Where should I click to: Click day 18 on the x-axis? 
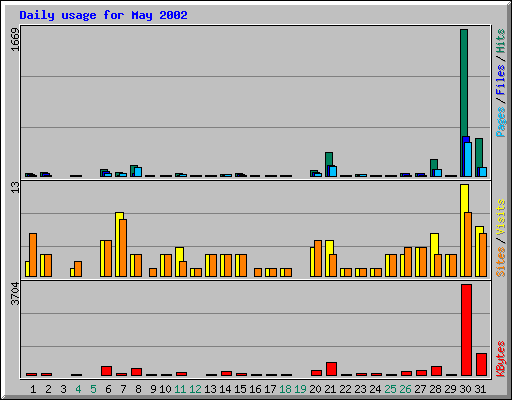(x=285, y=389)
